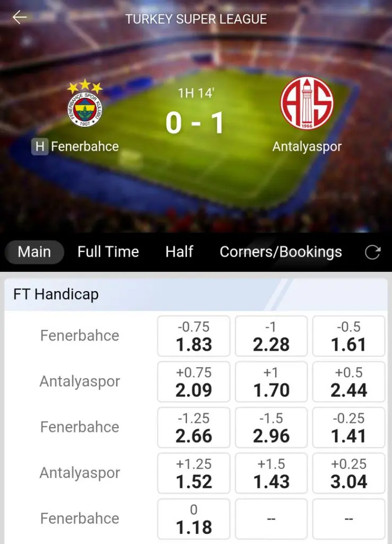Tap the Fenerbahce club crest
Screen dimensions: 392x544
pyautogui.click(x=85, y=104)
